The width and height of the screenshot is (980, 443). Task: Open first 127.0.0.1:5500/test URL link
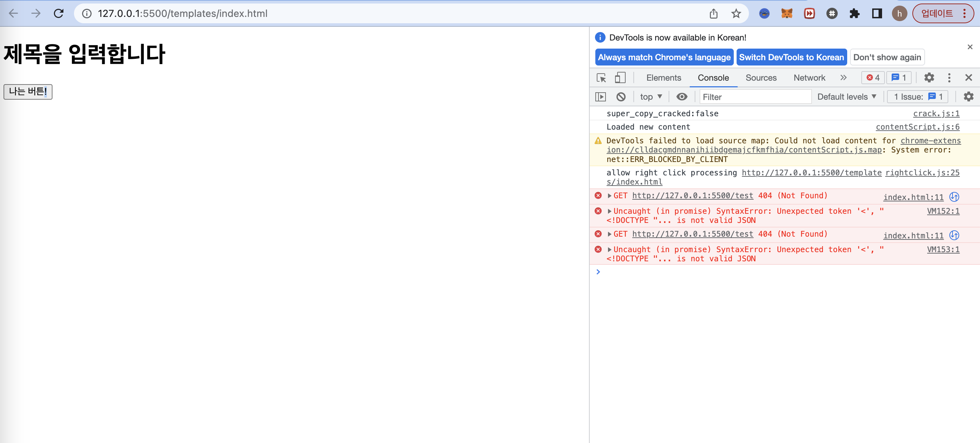[693, 196]
